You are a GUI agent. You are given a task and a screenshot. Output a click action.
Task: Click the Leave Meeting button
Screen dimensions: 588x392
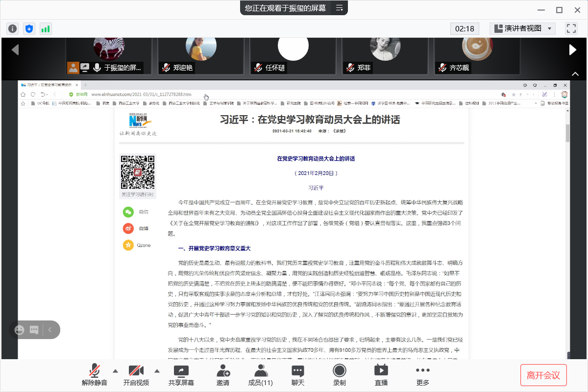click(543, 375)
